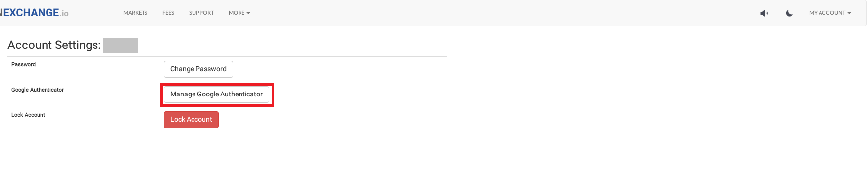Click the grayed-out username box
This screenshot has width=868, height=190.
120,45
